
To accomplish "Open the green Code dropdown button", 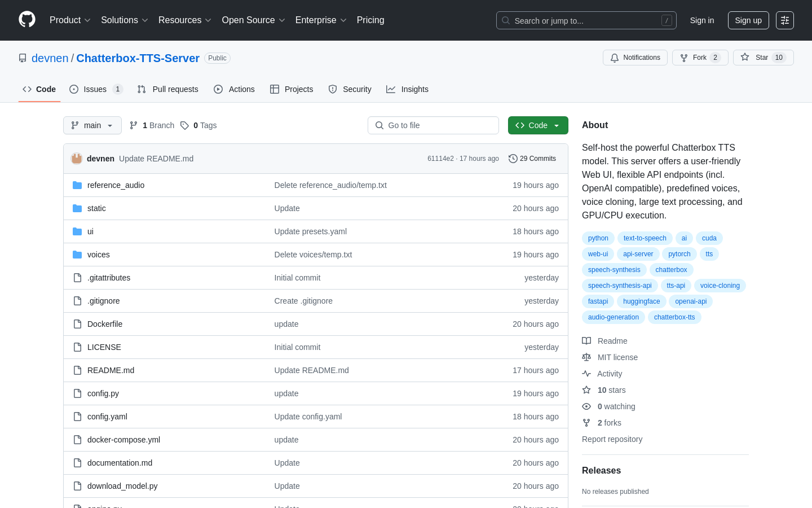I will point(538,125).
